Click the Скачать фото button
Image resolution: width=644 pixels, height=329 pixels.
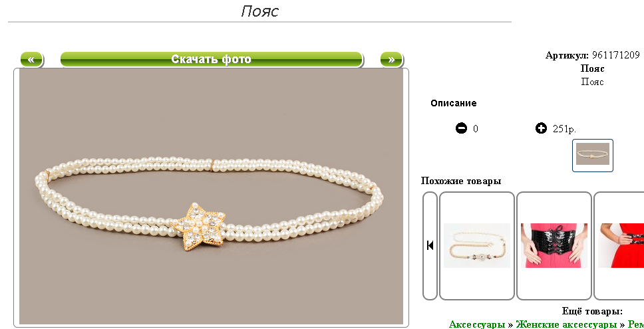click(212, 59)
